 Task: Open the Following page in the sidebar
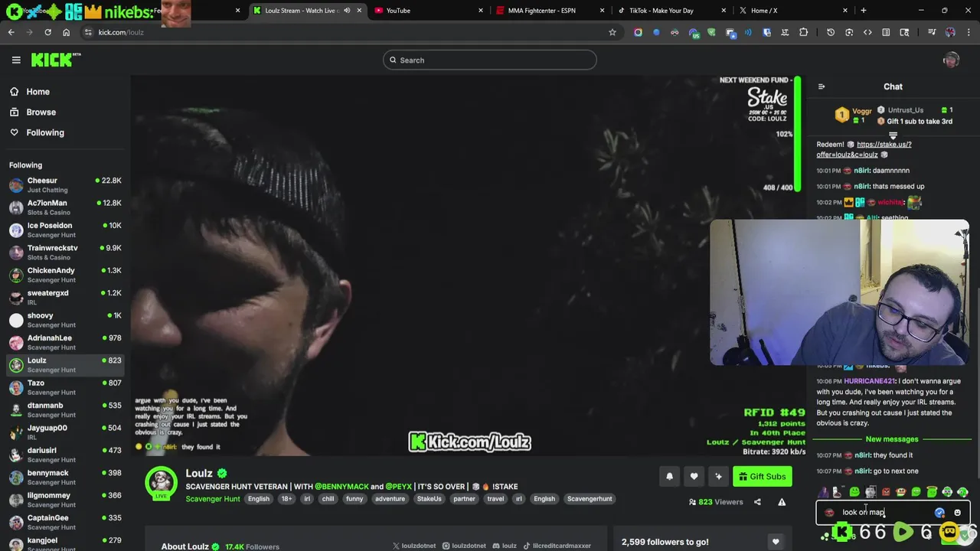pos(45,132)
